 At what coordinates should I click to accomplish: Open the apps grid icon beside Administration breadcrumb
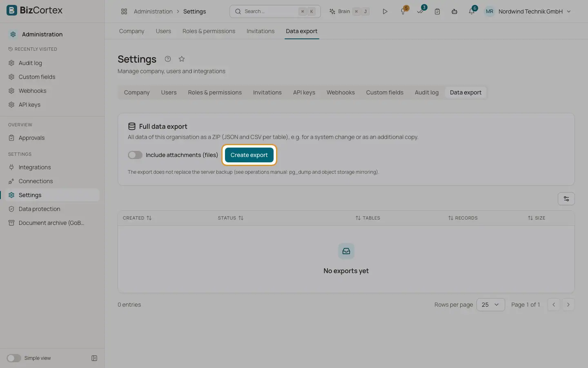point(124,11)
